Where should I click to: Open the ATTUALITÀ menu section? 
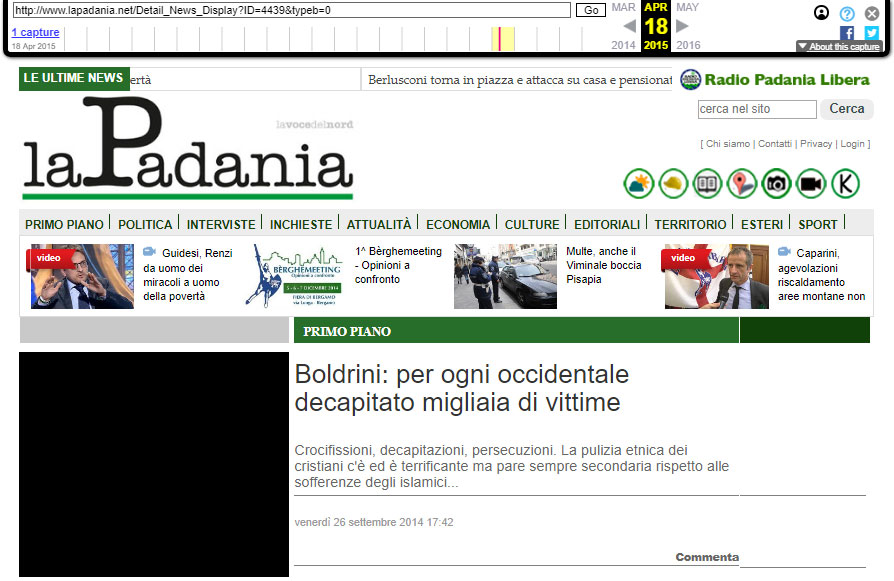(x=379, y=225)
